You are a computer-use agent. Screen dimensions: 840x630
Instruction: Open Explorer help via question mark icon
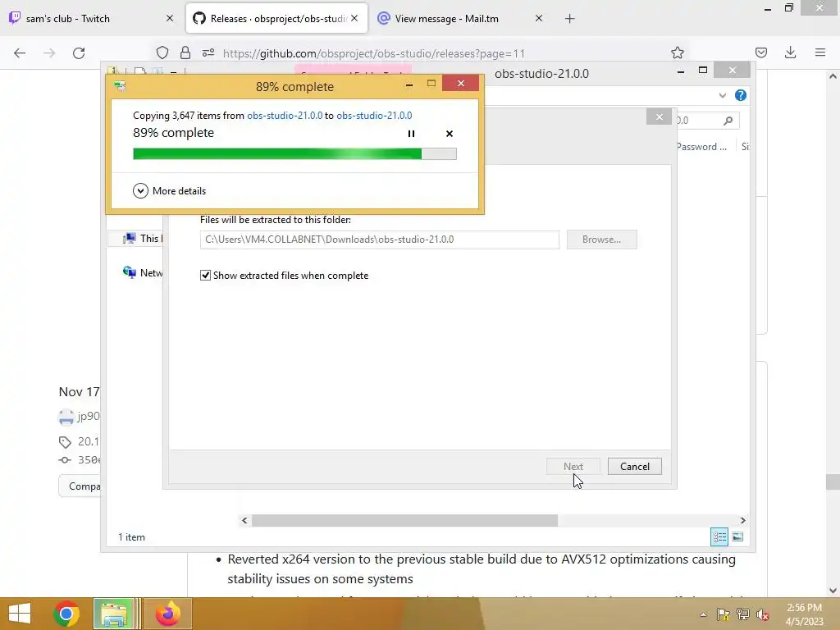741,95
